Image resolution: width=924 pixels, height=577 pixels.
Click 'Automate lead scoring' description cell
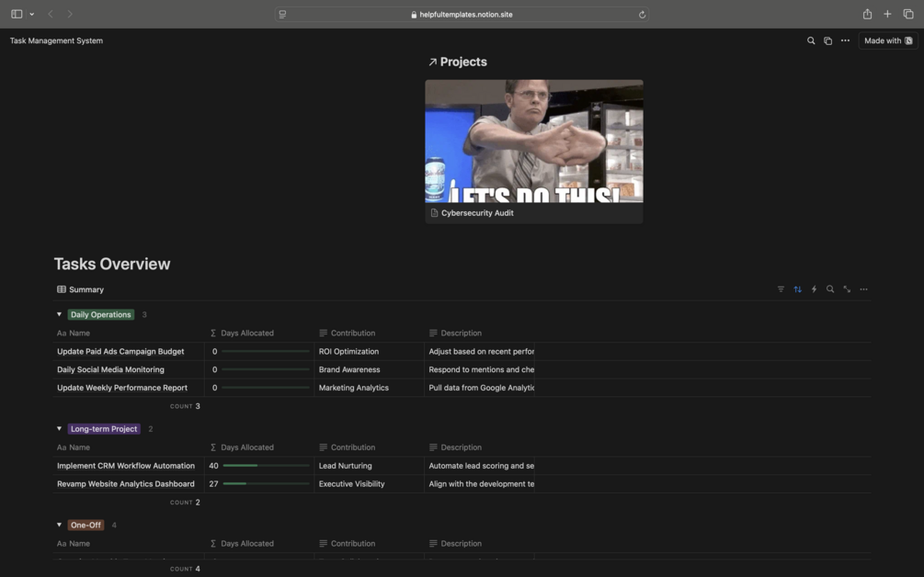(480, 466)
